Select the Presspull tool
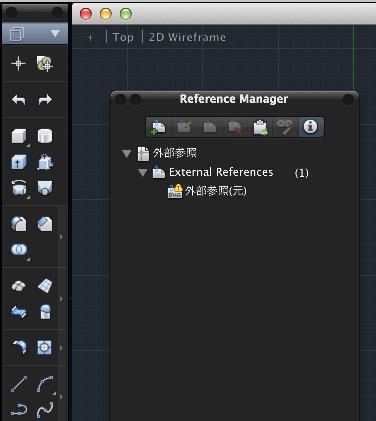Viewport: 376px width, 421px height. 45,162
